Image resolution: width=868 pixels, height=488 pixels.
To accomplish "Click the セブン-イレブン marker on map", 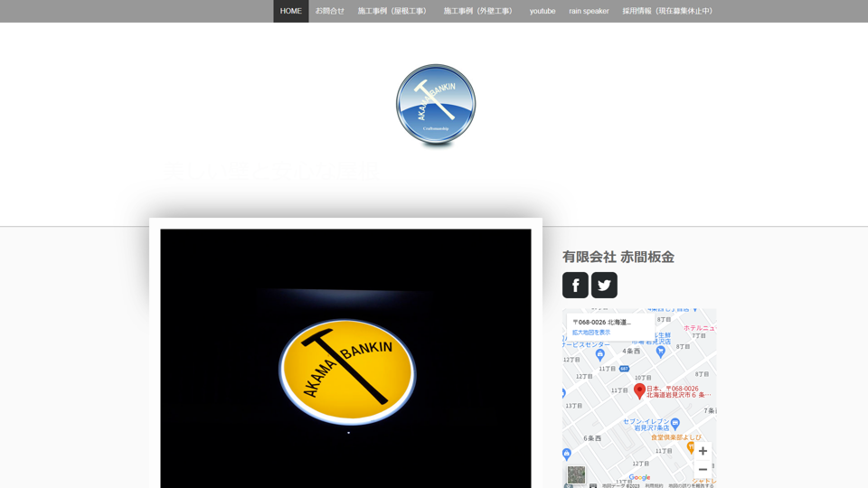I will point(675,422).
